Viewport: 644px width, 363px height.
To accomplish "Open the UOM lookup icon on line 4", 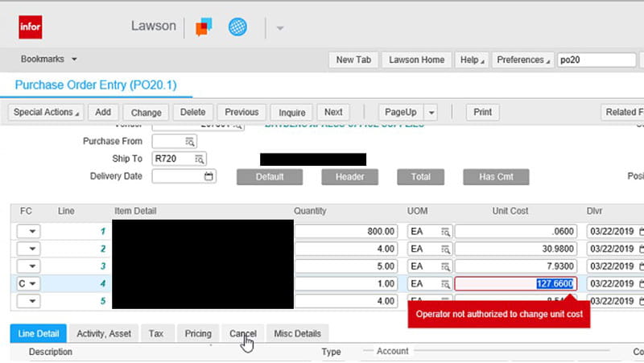I will tap(445, 284).
